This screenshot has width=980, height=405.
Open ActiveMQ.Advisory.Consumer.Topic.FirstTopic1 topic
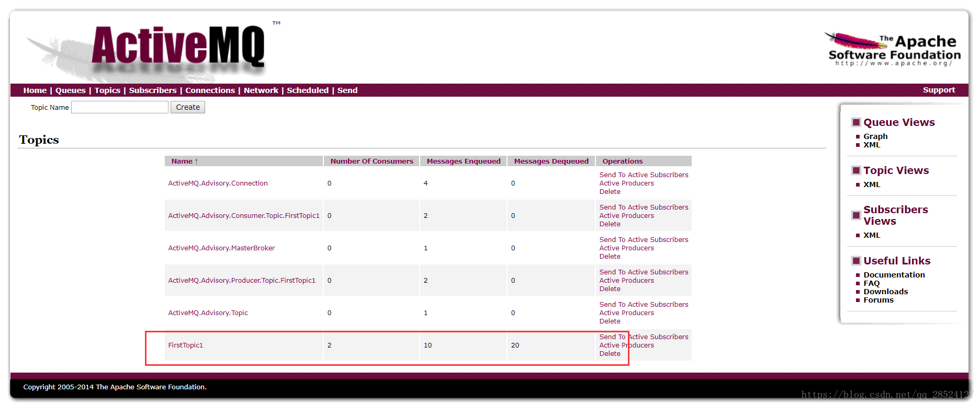pos(244,215)
